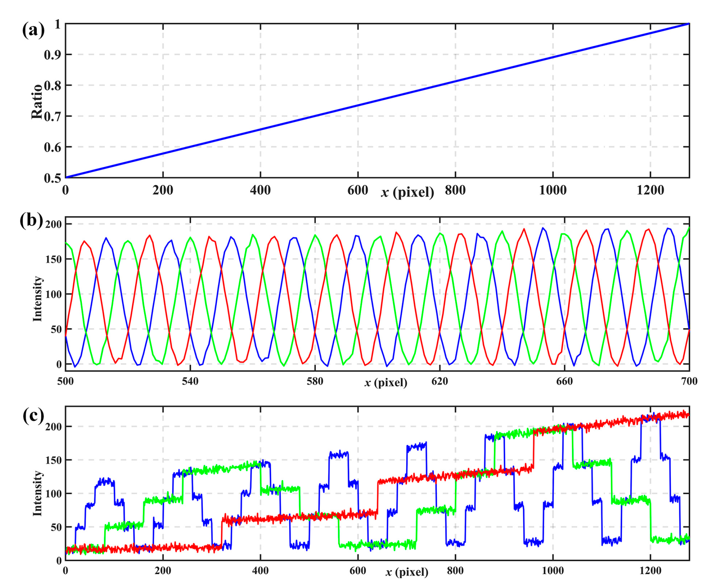The width and height of the screenshot is (715, 588).
Task: Click the (c) panel label
Action: 33,416
